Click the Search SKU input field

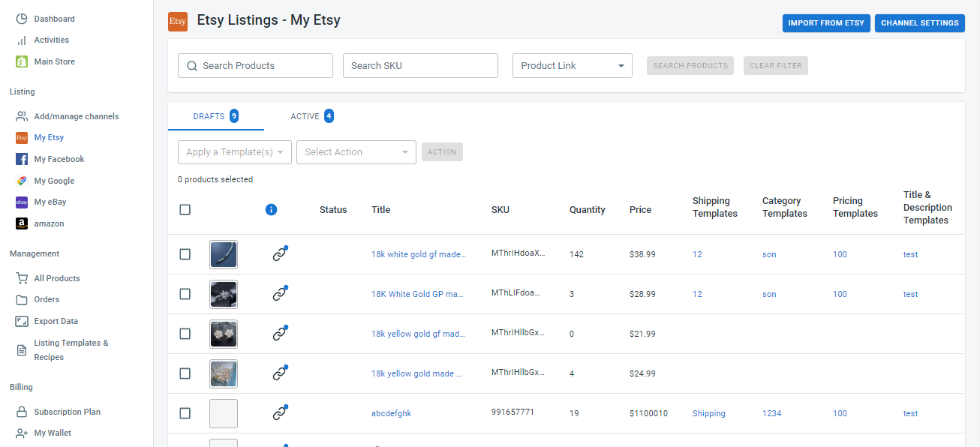(x=420, y=66)
